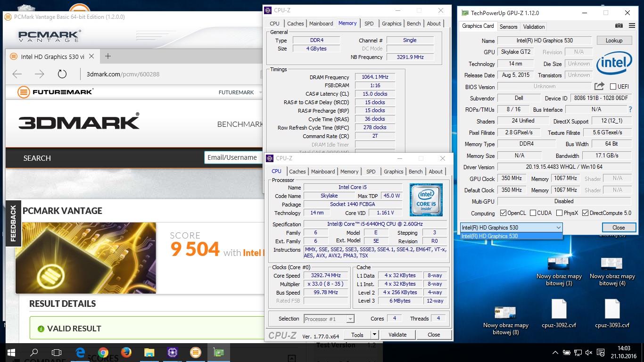Open File Explorer from taskbar
Image resolution: width=644 pixels, height=362 pixels.
pyautogui.click(x=149, y=352)
